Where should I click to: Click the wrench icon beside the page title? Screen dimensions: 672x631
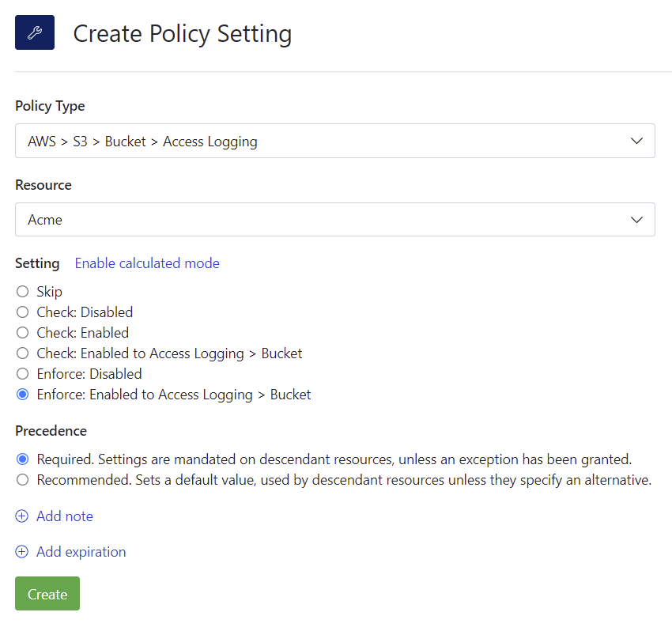pyautogui.click(x=35, y=33)
